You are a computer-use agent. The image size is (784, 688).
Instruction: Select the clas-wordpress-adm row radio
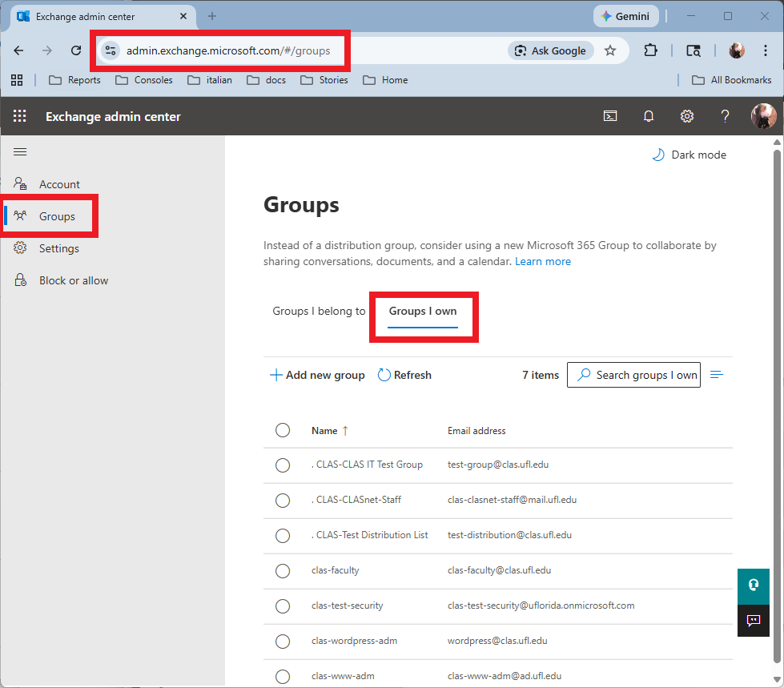[x=283, y=641]
